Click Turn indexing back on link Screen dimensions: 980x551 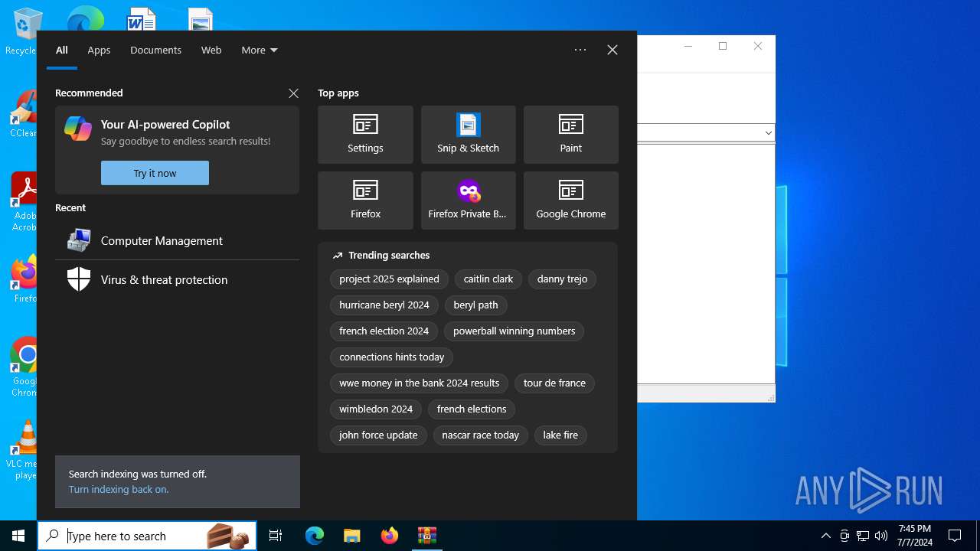(x=119, y=489)
